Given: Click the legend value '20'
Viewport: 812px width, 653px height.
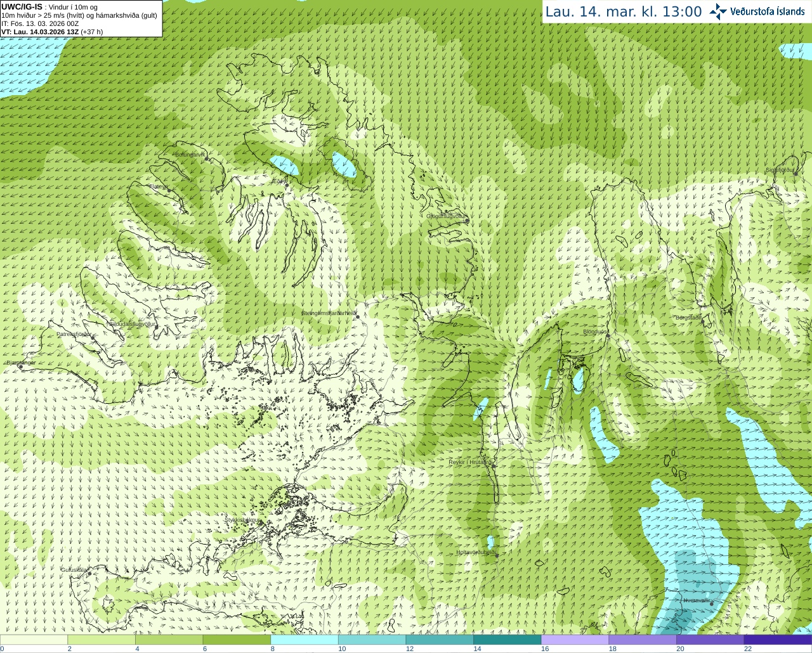Looking at the screenshot, I should (x=680, y=649).
